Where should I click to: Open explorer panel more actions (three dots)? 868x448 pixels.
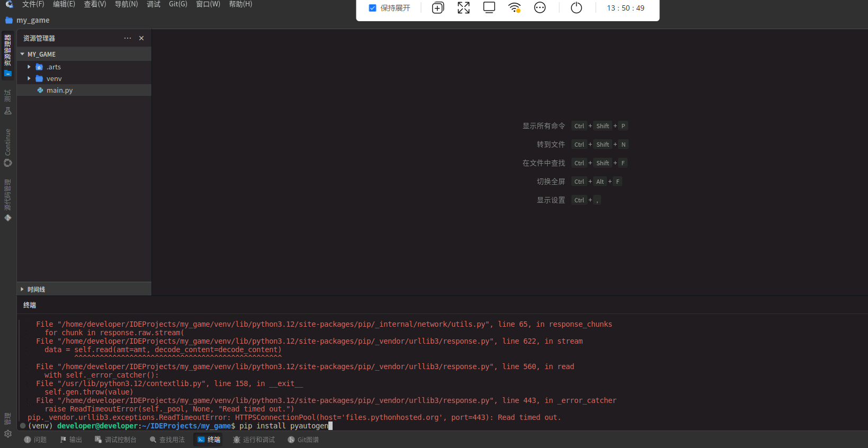coord(128,38)
